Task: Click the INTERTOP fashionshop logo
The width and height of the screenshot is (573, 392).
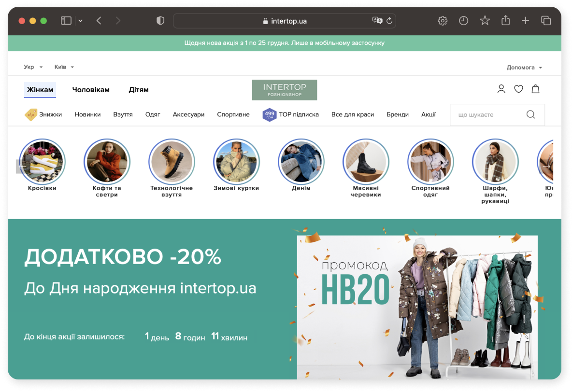Action: (284, 90)
